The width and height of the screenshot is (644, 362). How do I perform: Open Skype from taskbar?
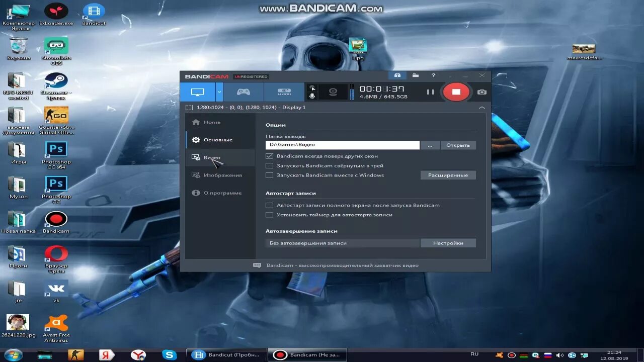pos(169,355)
